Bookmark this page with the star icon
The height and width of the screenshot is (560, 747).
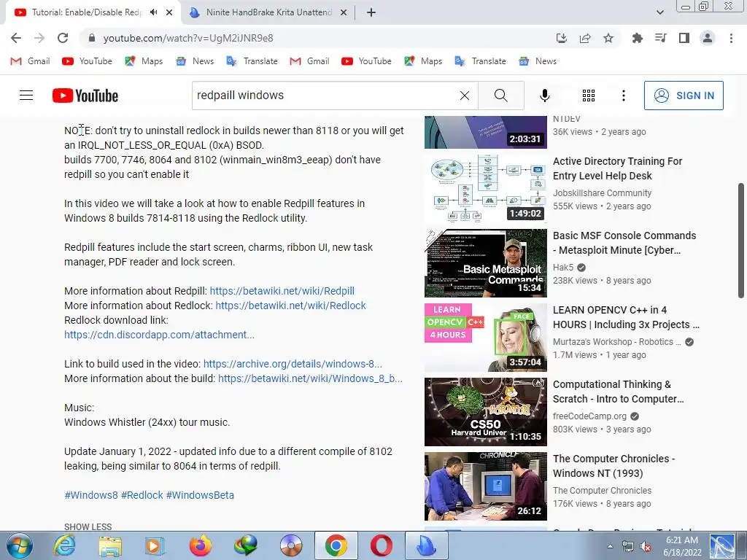click(x=608, y=38)
